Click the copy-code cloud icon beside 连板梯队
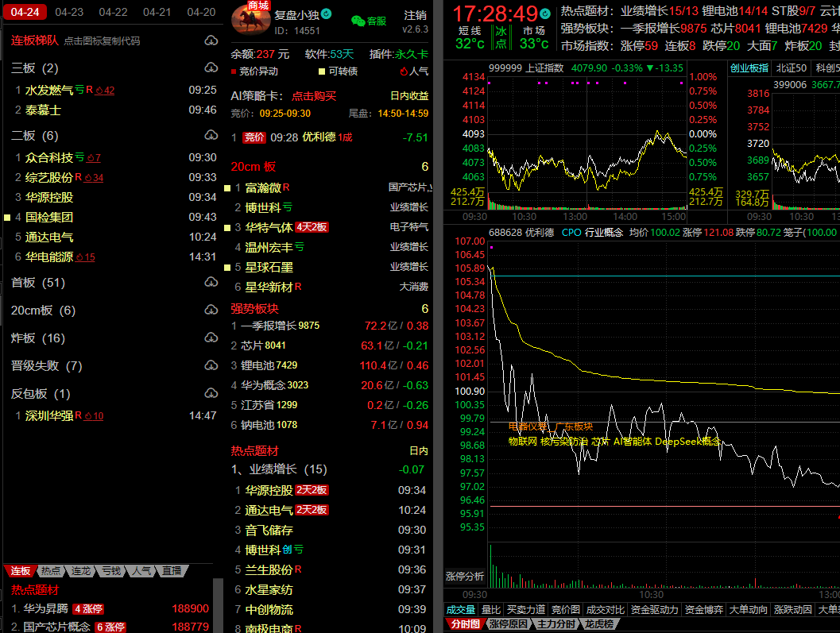840x633 pixels. [x=211, y=41]
